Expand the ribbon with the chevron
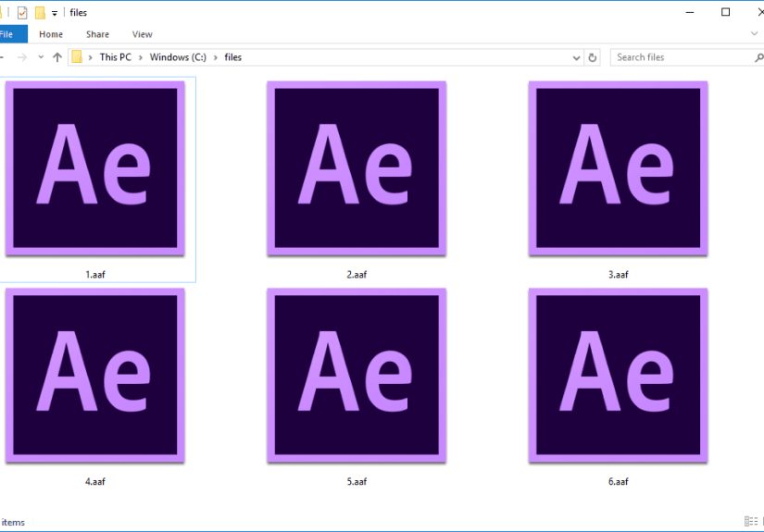This screenshot has height=532, width=764. [754, 33]
